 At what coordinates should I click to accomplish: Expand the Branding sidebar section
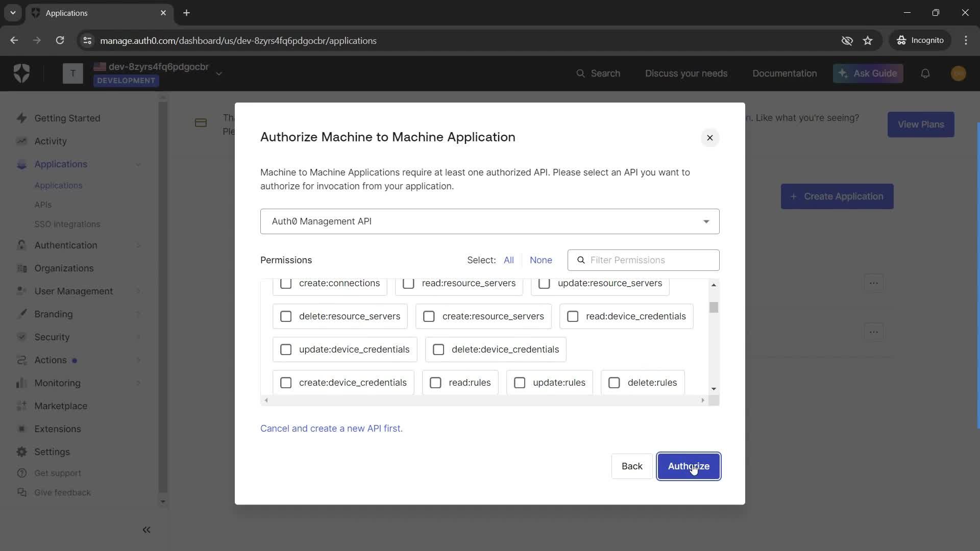[138, 314]
